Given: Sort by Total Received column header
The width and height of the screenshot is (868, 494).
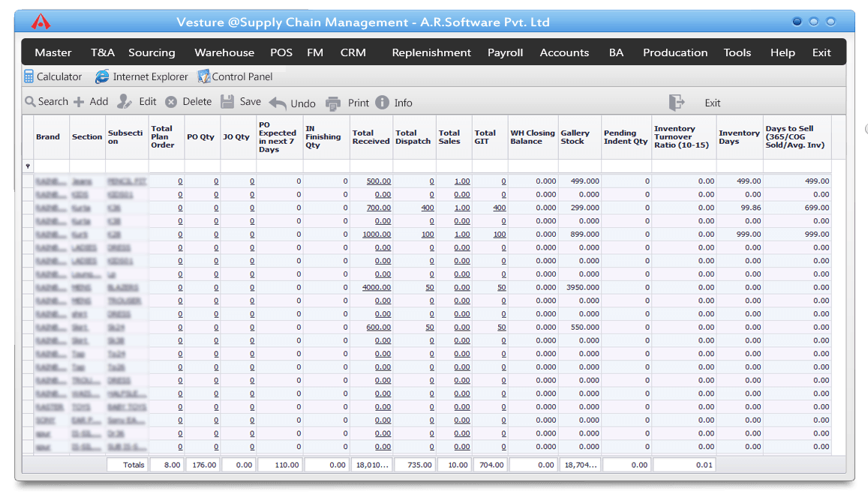Looking at the screenshot, I should tap(371, 137).
